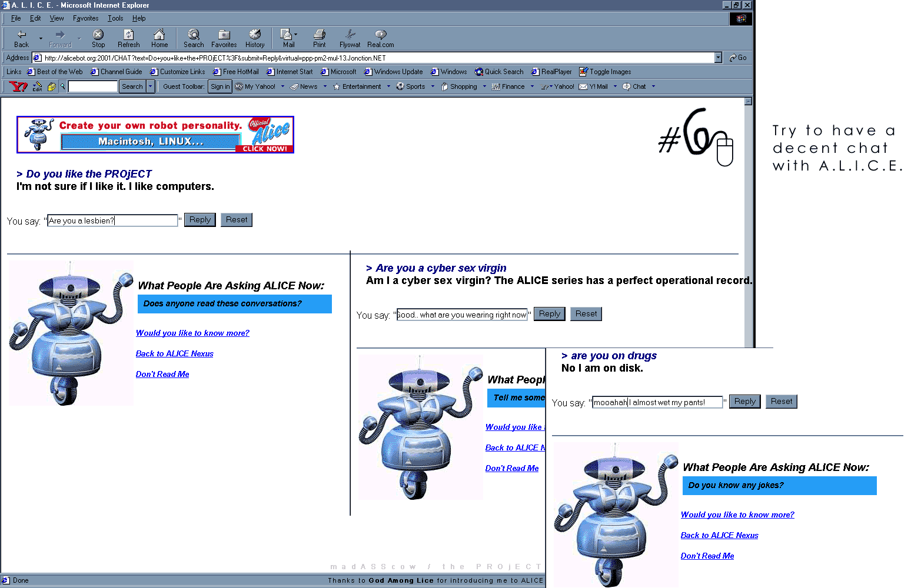Click the Yahoo toolbar search text field
The width and height of the screenshot is (921, 588).
tap(93, 86)
